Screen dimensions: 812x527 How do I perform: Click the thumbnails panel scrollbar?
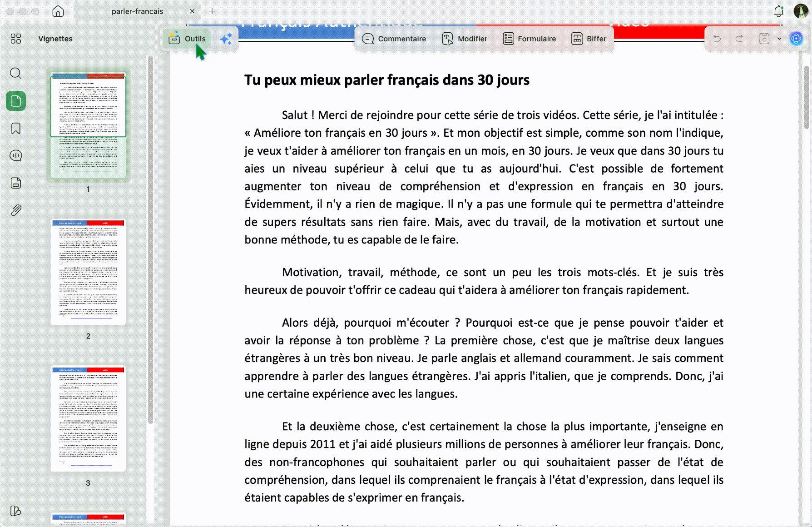[150, 240]
